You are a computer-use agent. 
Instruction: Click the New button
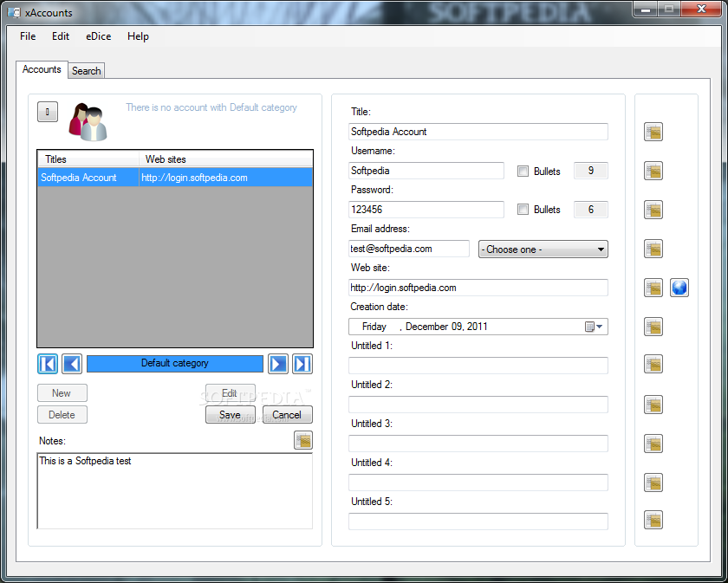62,393
